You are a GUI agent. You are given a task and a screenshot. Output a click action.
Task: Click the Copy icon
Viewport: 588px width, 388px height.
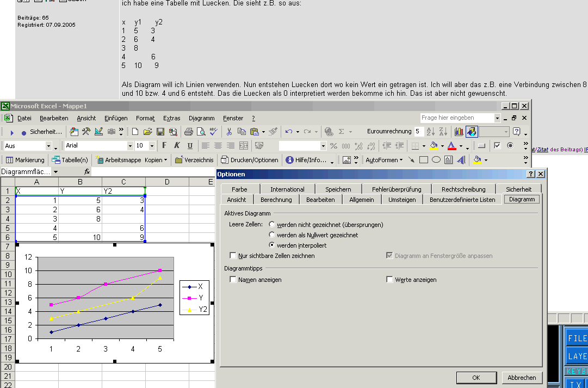coord(242,132)
